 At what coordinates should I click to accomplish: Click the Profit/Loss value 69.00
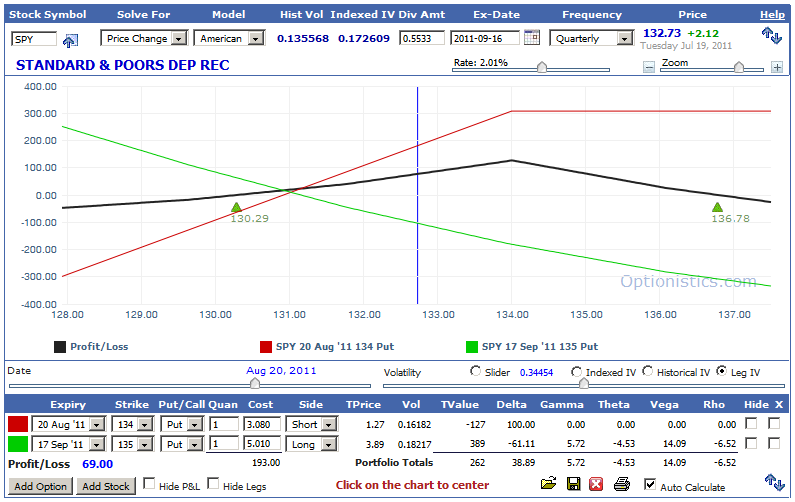click(x=97, y=464)
